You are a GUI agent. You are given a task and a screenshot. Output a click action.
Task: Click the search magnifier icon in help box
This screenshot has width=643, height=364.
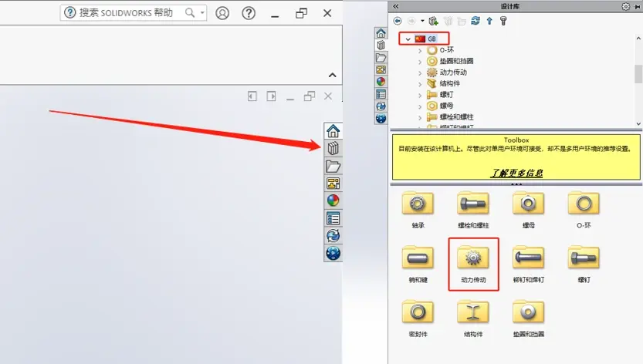tap(189, 12)
